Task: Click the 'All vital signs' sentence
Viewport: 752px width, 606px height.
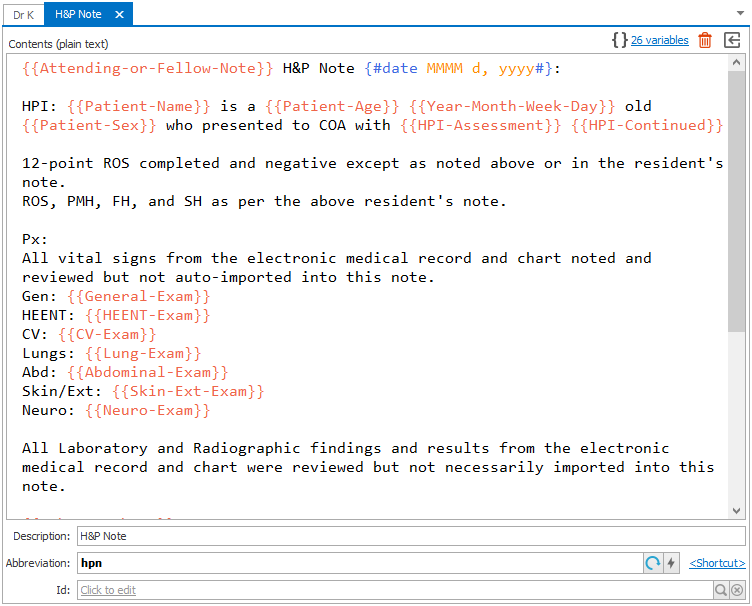Action: (337, 268)
